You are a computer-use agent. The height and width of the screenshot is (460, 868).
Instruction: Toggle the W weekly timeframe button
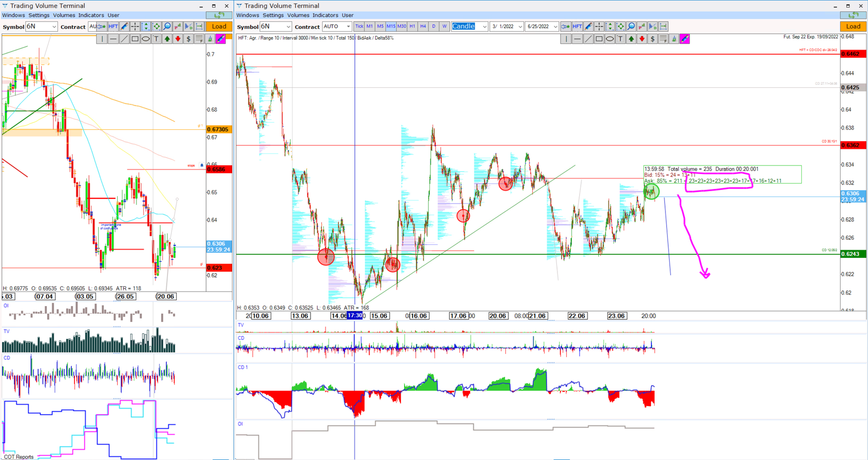point(444,26)
